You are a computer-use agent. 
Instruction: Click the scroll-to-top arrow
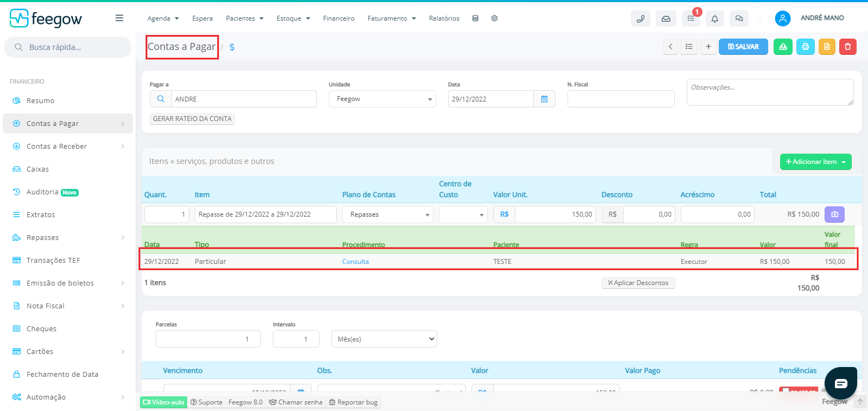(x=860, y=402)
